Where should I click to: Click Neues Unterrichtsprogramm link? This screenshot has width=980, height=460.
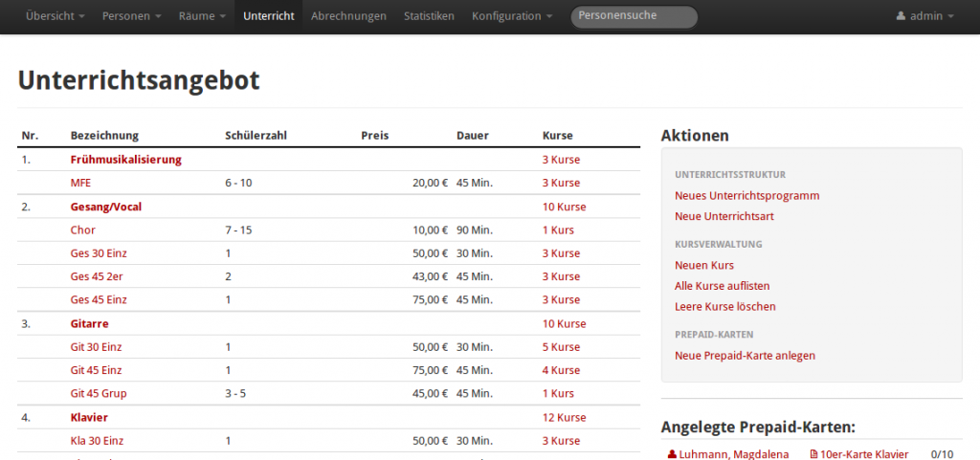point(746,196)
